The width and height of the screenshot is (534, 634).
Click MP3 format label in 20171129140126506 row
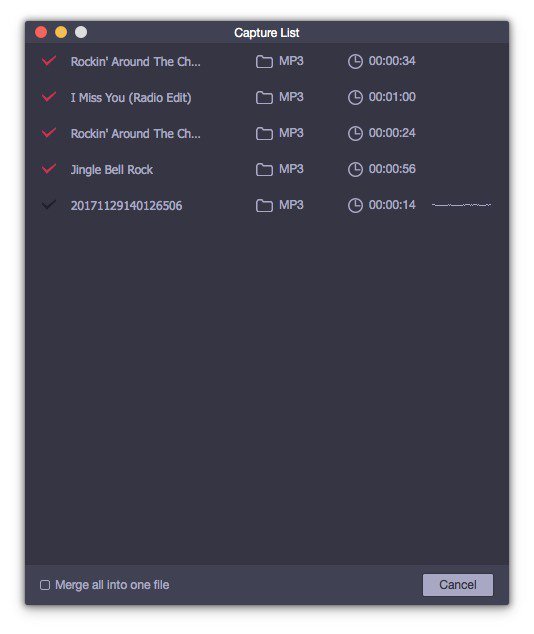pos(291,205)
